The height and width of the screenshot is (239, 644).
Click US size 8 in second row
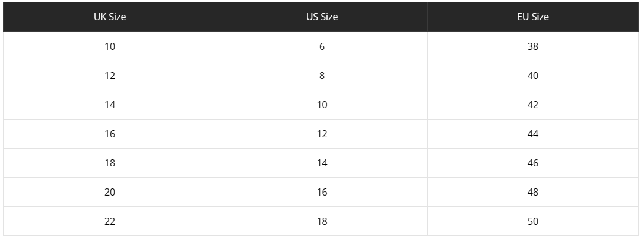(x=322, y=76)
